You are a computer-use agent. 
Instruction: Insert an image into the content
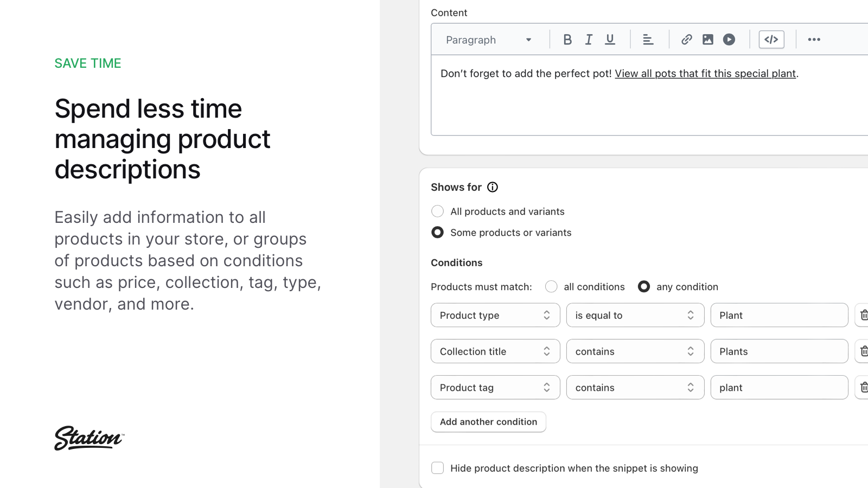point(707,40)
